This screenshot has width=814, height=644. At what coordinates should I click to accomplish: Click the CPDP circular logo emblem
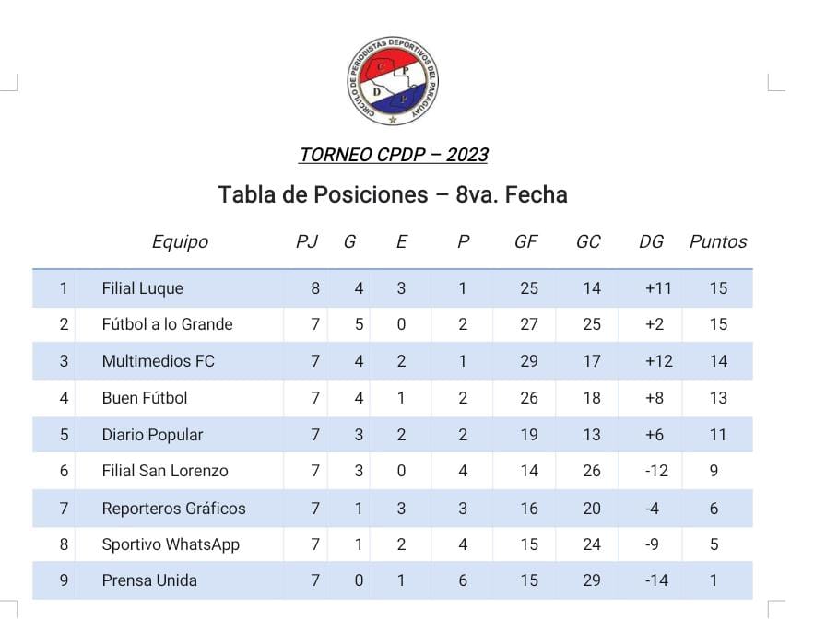(x=393, y=80)
